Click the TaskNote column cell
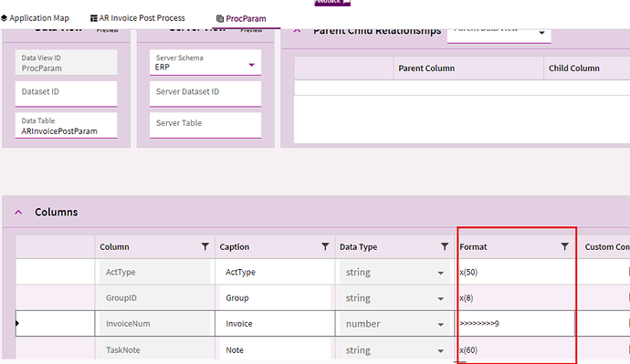630x364 pixels. [x=154, y=349]
